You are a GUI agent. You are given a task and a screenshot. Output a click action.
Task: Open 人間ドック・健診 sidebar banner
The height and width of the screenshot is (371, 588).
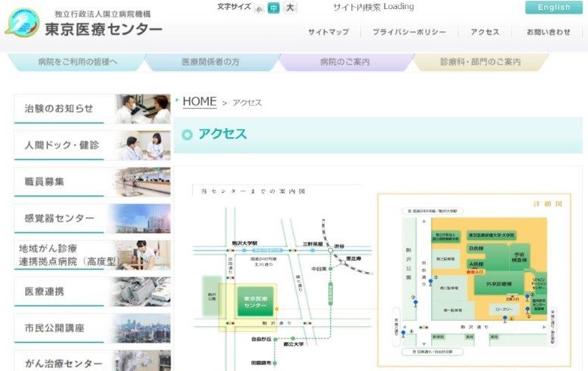click(x=92, y=146)
